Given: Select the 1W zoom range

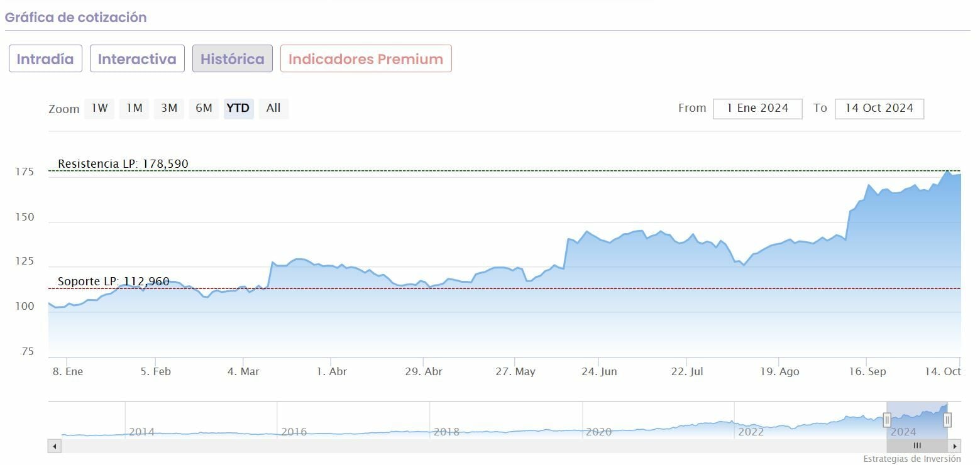Looking at the screenshot, I should point(99,108).
